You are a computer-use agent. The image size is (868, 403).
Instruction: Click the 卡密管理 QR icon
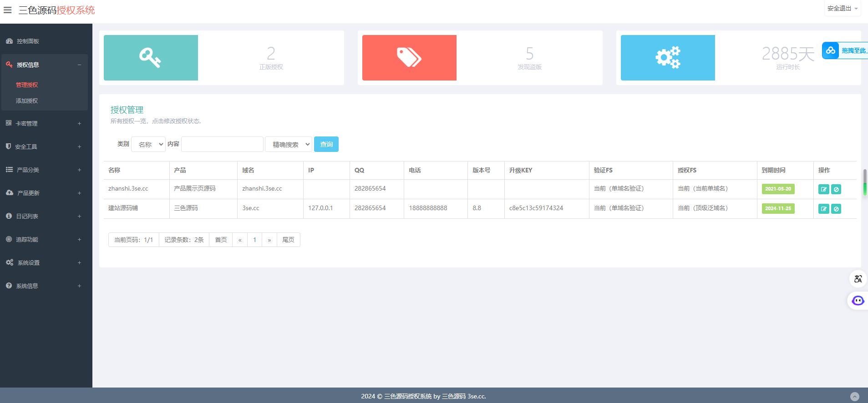click(9, 123)
